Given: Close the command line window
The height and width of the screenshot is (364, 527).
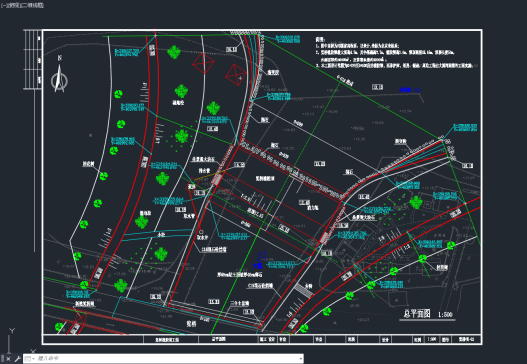Looking at the screenshot, I should pyautogui.click(x=8, y=359).
